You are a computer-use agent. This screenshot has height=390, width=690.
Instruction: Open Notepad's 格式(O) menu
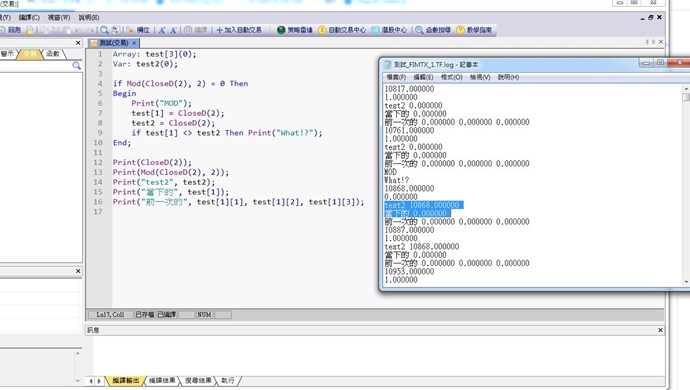[x=451, y=77]
